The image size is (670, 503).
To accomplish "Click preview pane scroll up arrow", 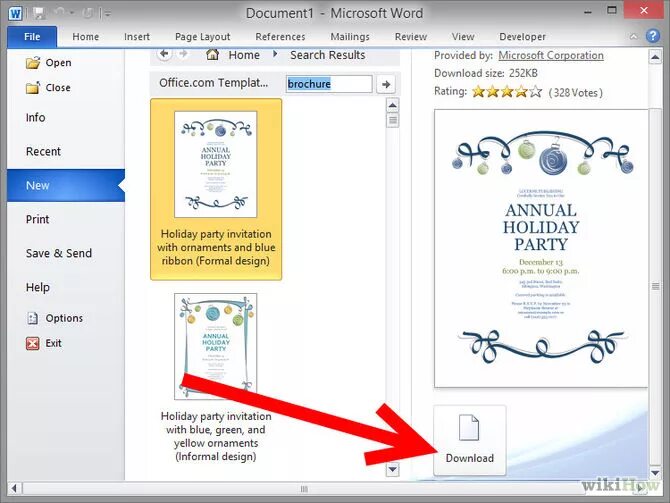I will (x=655, y=57).
